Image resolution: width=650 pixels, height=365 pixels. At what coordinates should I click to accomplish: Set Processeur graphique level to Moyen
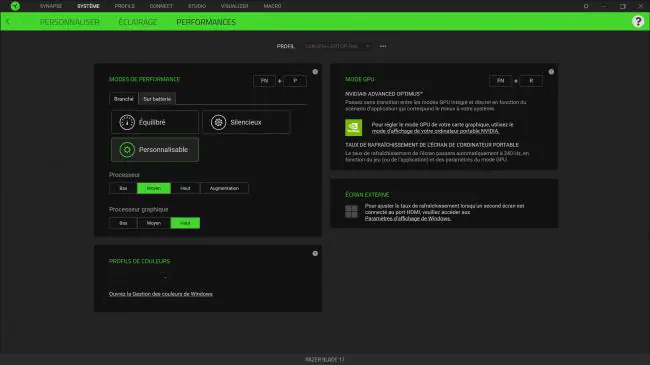[x=154, y=223]
